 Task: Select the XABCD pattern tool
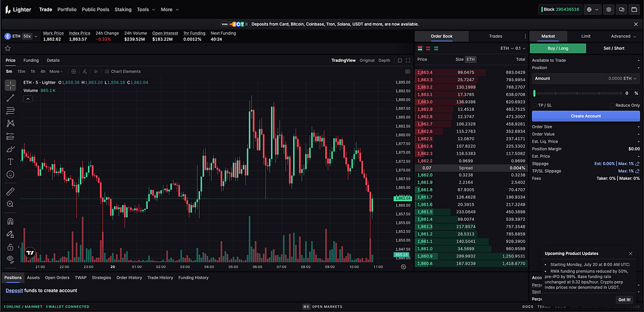[10, 123]
